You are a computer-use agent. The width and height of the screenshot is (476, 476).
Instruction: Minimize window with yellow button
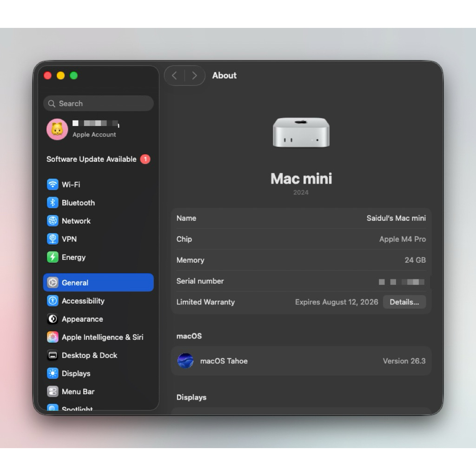61,76
